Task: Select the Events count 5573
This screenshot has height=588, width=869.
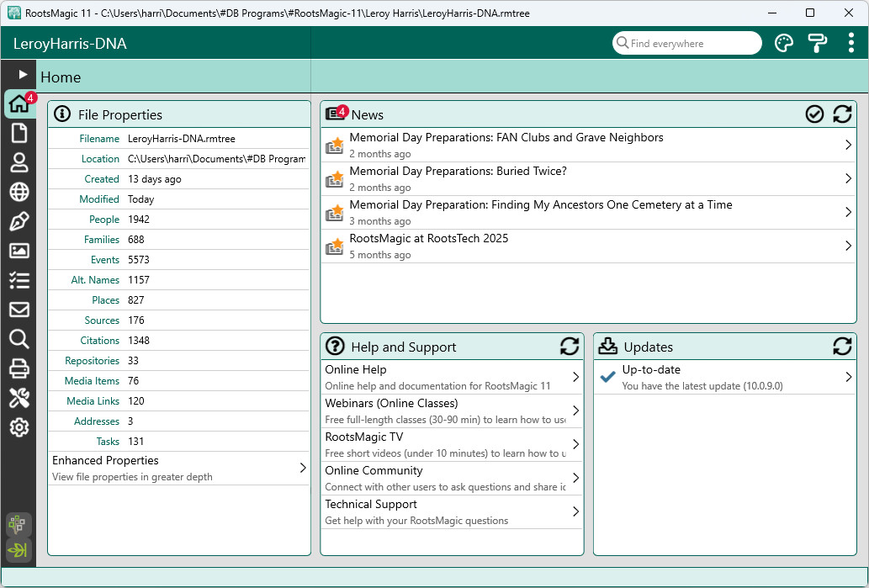Action: coord(139,259)
